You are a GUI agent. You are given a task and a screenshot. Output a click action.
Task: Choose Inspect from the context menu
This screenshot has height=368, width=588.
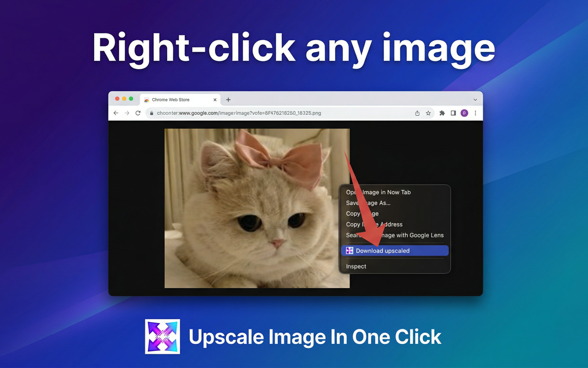[395, 266]
